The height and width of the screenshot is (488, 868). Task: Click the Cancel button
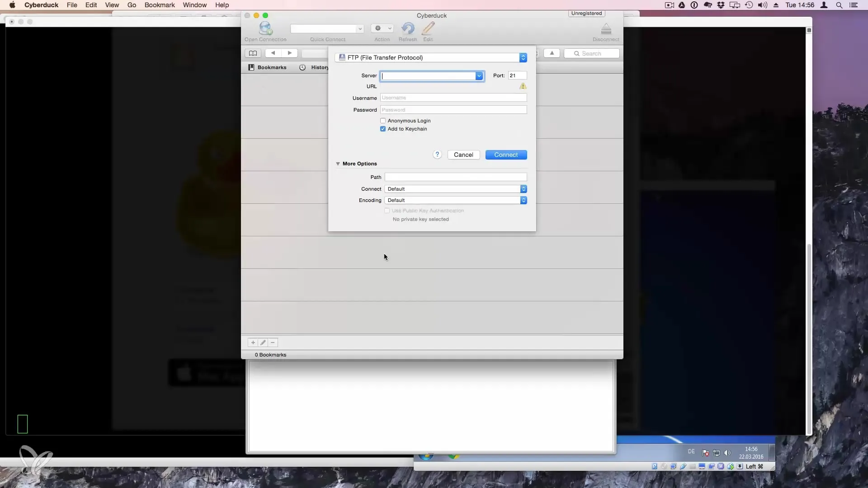tap(463, 155)
